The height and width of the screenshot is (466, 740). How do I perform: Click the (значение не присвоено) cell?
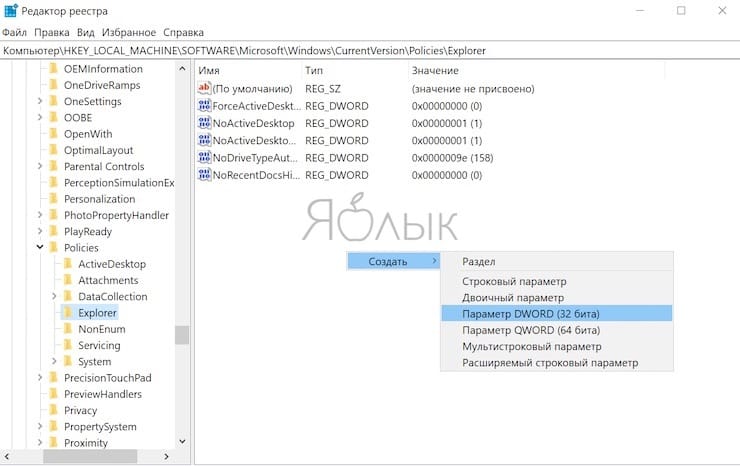473,89
